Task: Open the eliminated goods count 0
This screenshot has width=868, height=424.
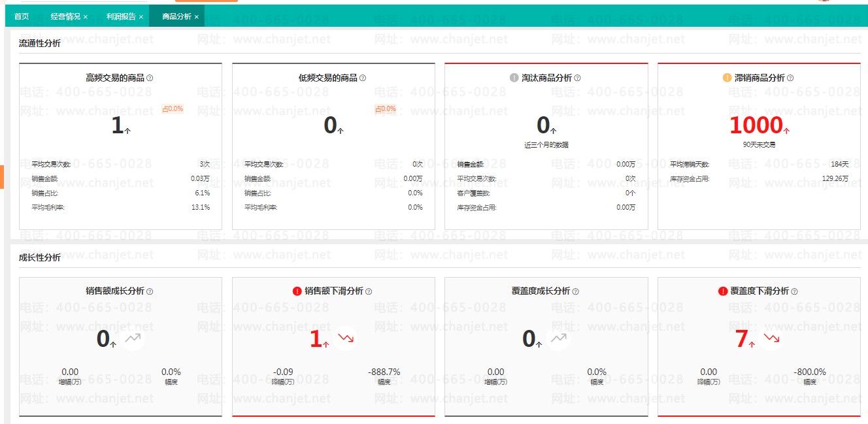Action: coord(544,125)
